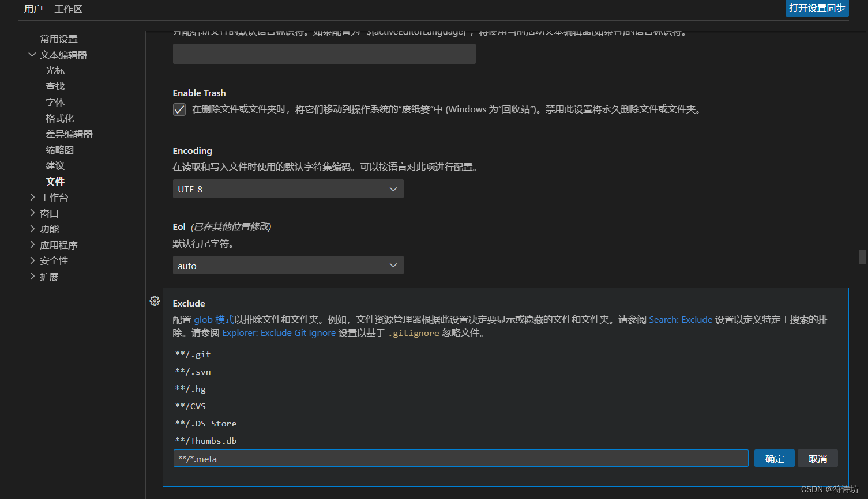
Task: Collapse the 文本编辑器 tree section
Action: 32,55
